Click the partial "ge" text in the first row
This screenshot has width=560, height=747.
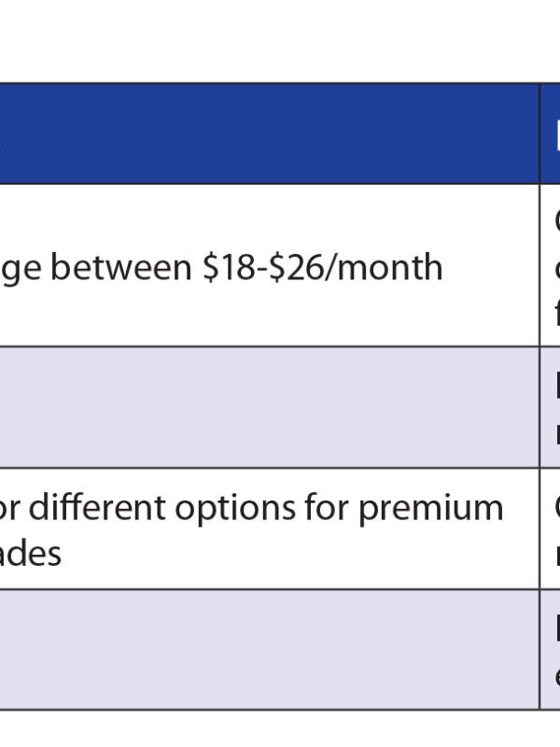(19, 269)
